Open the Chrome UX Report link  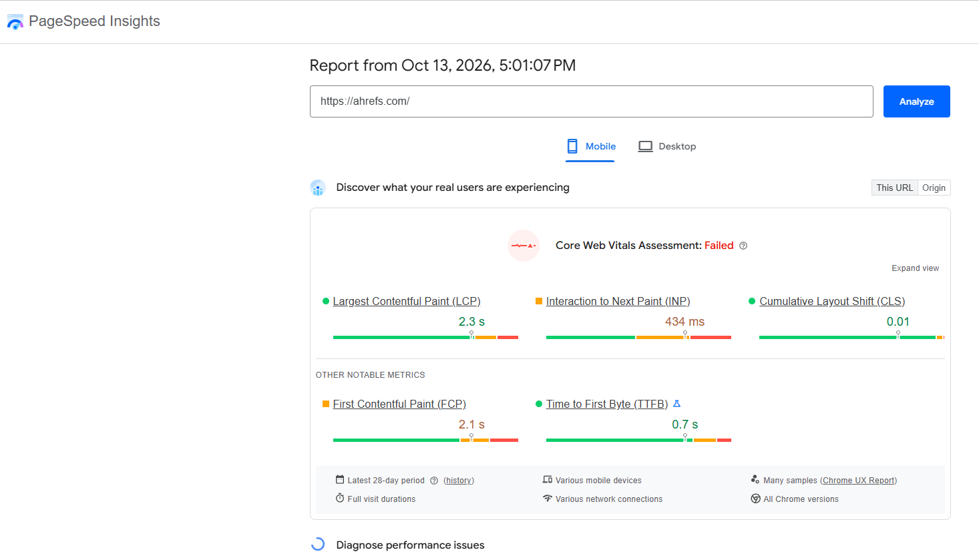859,481
